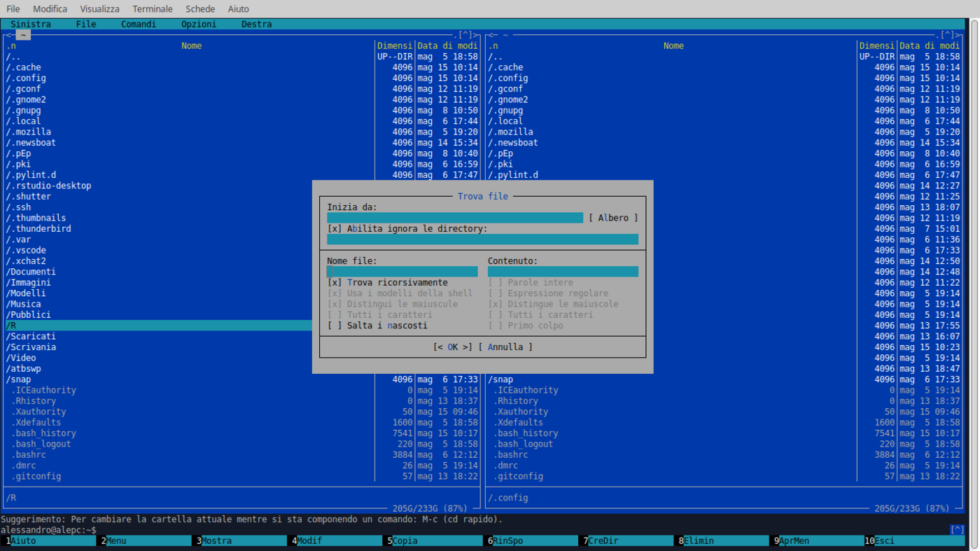The height and width of the screenshot is (551, 980).
Task: Open the Terminale menu
Action: click(152, 9)
